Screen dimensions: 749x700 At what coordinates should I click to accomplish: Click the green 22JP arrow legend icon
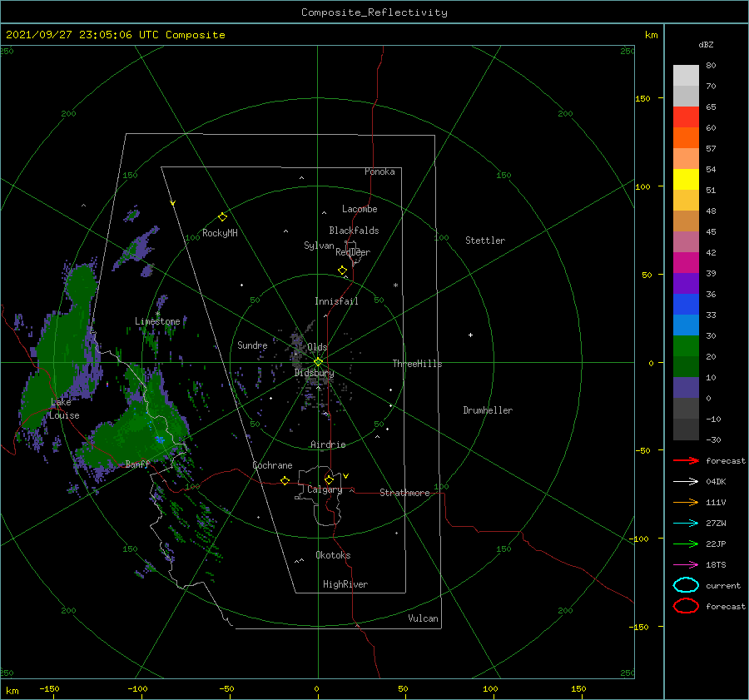point(686,544)
